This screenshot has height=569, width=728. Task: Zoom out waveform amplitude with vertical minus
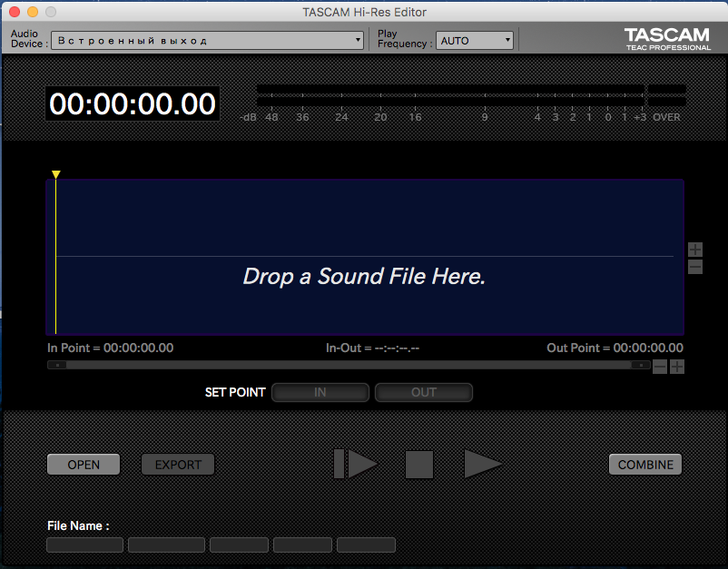(x=695, y=267)
